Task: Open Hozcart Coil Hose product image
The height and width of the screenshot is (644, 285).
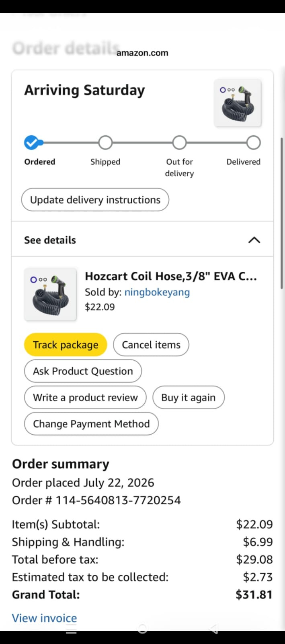Action: [50, 294]
